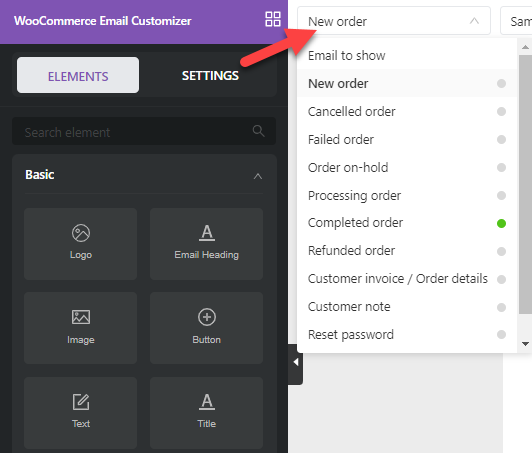Image resolution: width=532 pixels, height=453 pixels.
Task: Add the Logo element
Action: click(x=80, y=244)
